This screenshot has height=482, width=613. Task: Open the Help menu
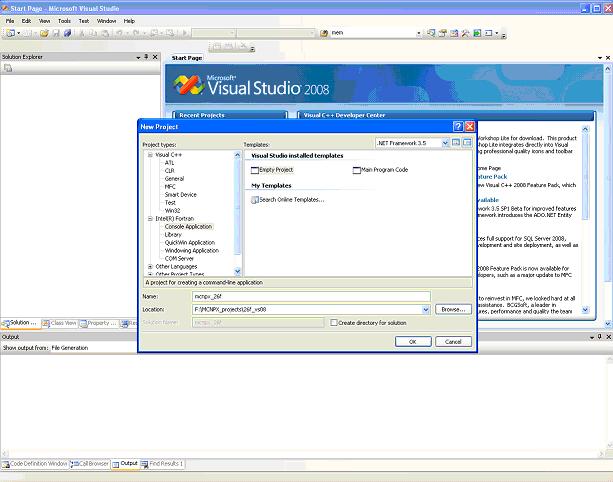(129, 21)
